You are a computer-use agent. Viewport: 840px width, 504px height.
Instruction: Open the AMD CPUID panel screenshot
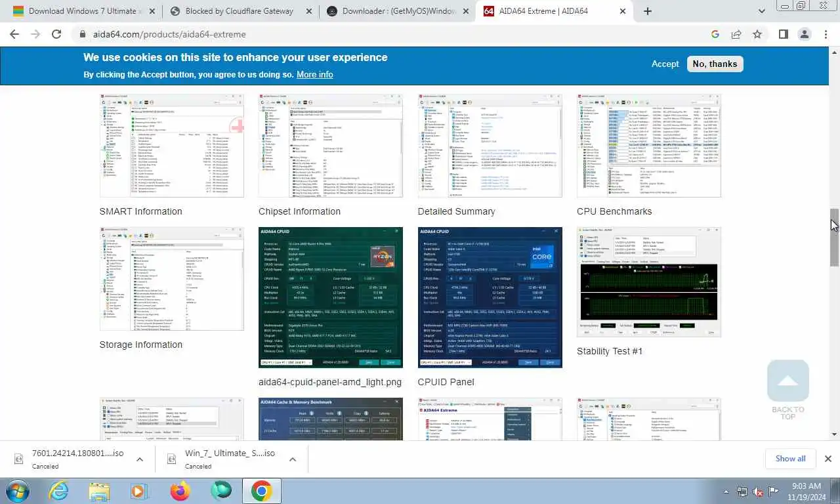pos(331,297)
